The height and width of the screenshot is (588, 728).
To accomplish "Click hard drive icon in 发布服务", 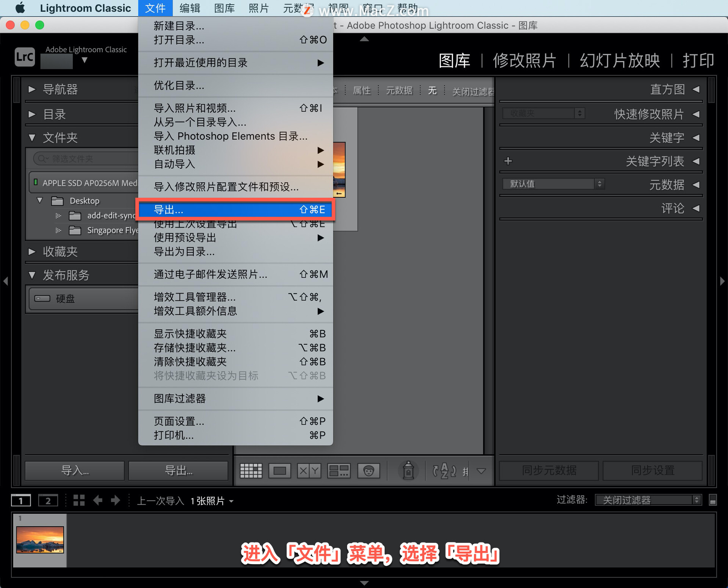I will coord(42,299).
